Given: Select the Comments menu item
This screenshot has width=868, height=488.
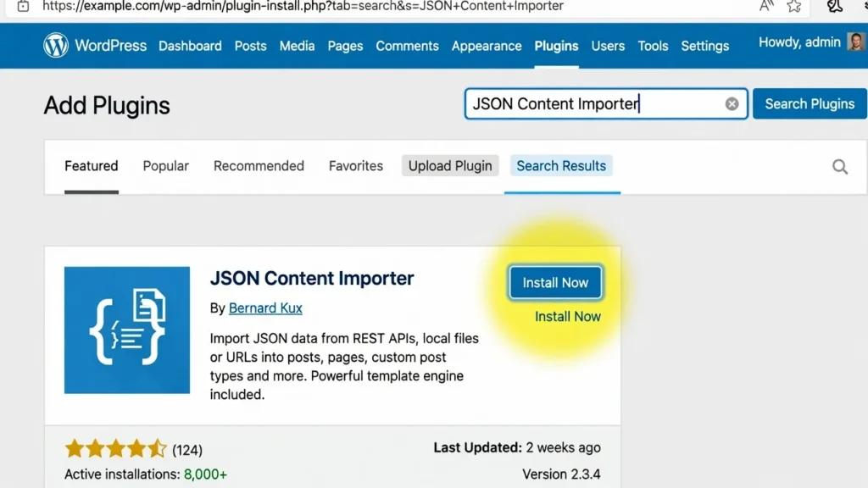Looking at the screenshot, I should [407, 46].
